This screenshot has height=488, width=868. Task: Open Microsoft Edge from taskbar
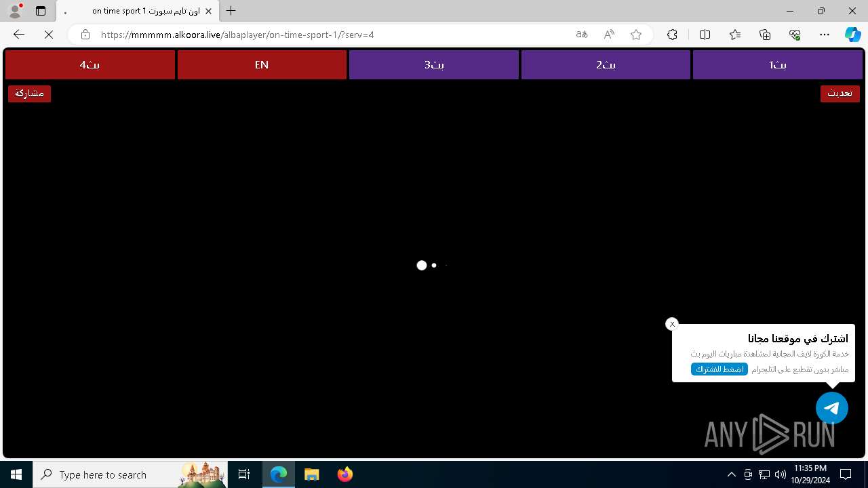[x=279, y=474]
